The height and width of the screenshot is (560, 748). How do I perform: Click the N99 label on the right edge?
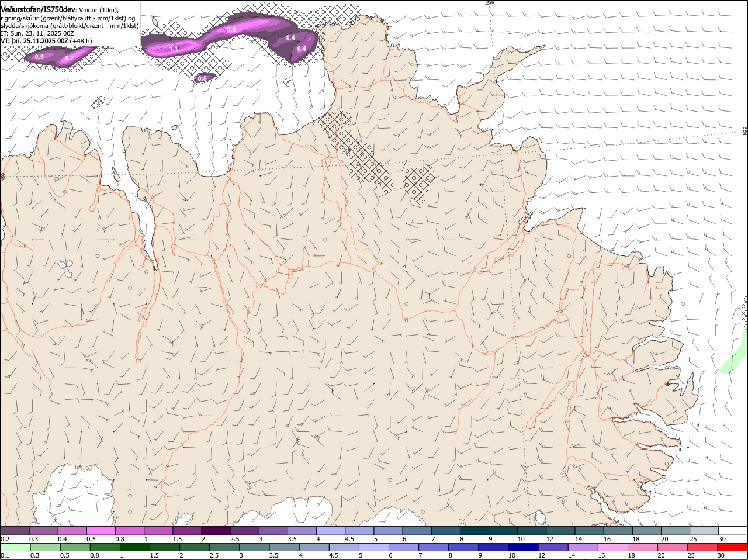[x=745, y=132]
